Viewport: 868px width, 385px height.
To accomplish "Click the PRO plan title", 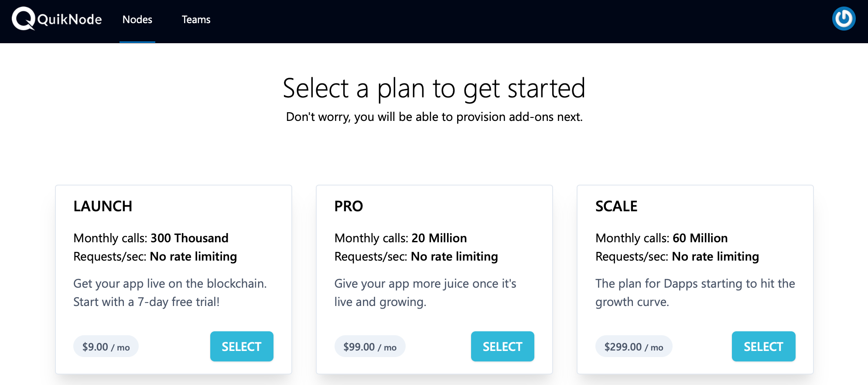I will (349, 206).
